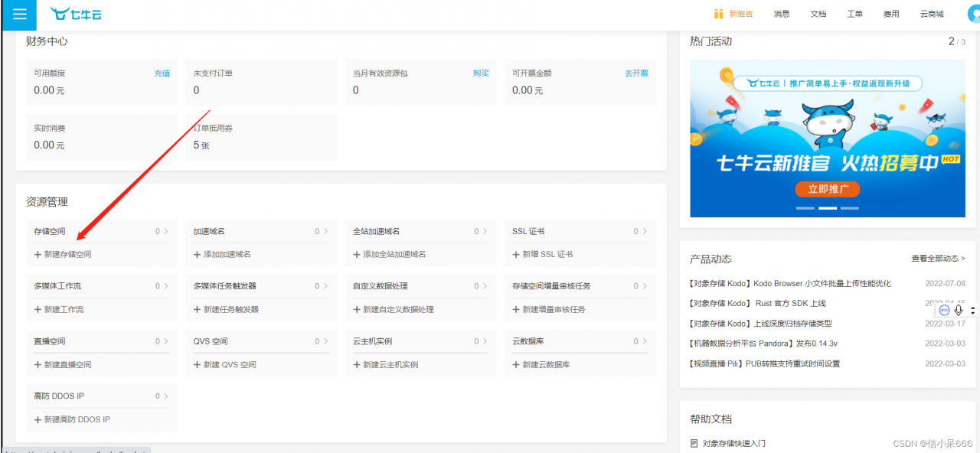Expand 全站加速域名 with its chevron
Viewport: 980px width, 453px height.
tap(485, 231)
